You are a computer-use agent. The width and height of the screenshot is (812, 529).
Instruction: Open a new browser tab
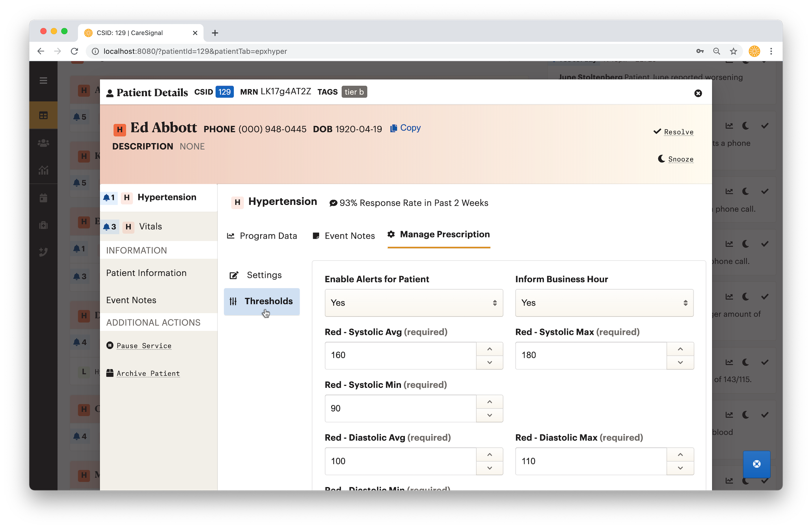click(215, 33)
